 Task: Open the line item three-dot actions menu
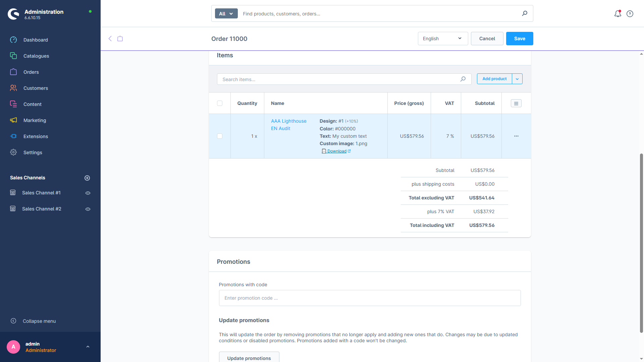point(516,136)
